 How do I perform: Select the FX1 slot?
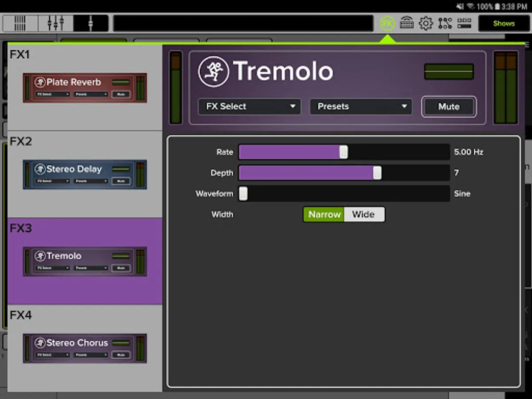coord(85,87)
